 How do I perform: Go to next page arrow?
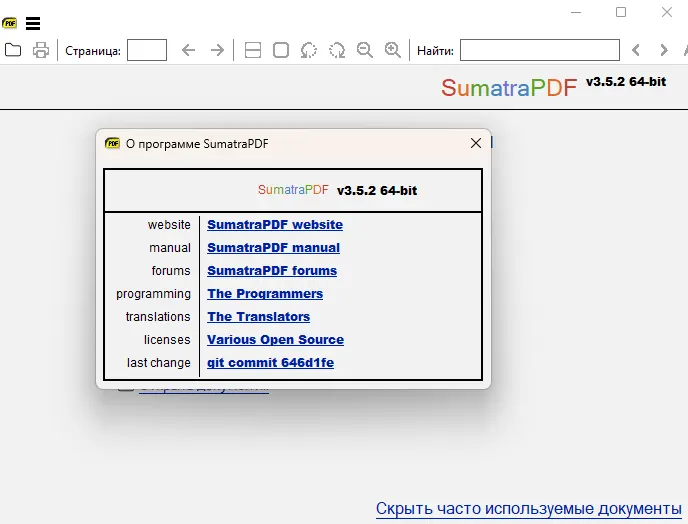click(x=217, y=50)
